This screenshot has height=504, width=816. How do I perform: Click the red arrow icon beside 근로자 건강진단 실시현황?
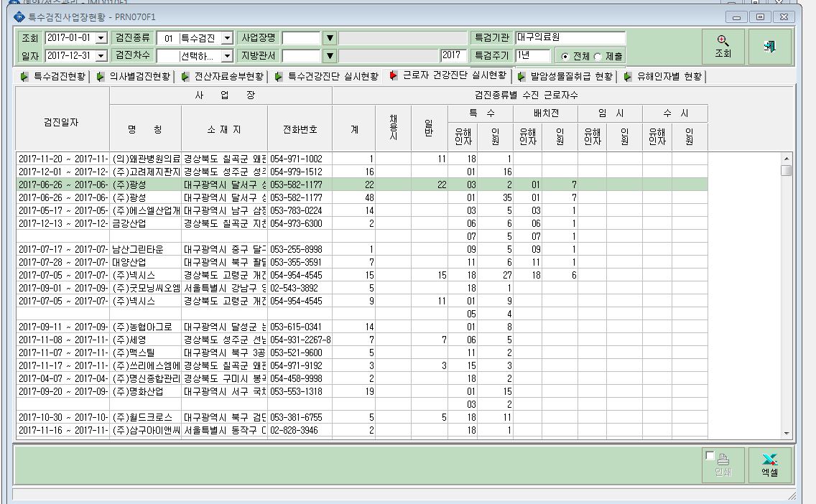click(x=394, y=76)
